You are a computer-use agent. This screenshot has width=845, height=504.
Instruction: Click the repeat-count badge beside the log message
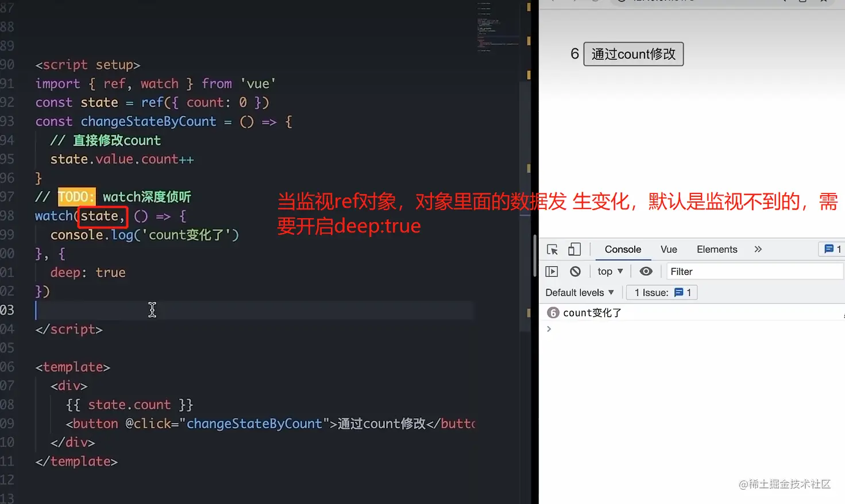[553, 313]
